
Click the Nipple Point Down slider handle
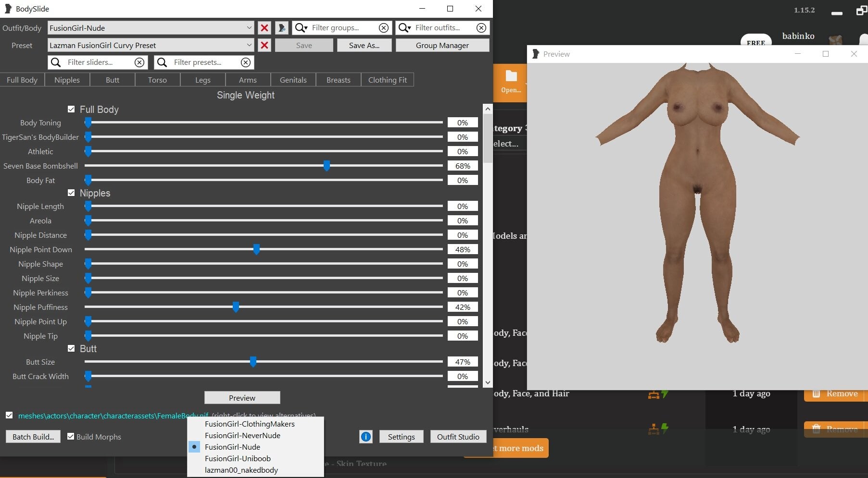[256, 249]
